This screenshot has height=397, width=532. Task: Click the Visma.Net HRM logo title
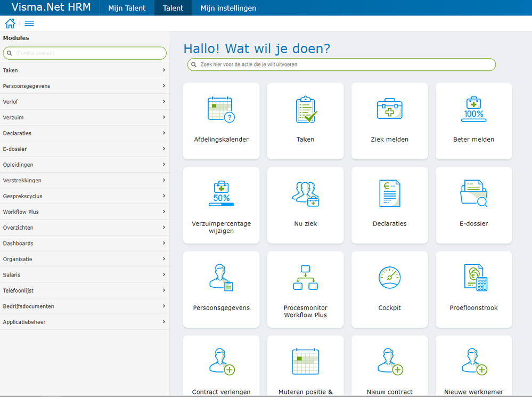click(51, 7)
